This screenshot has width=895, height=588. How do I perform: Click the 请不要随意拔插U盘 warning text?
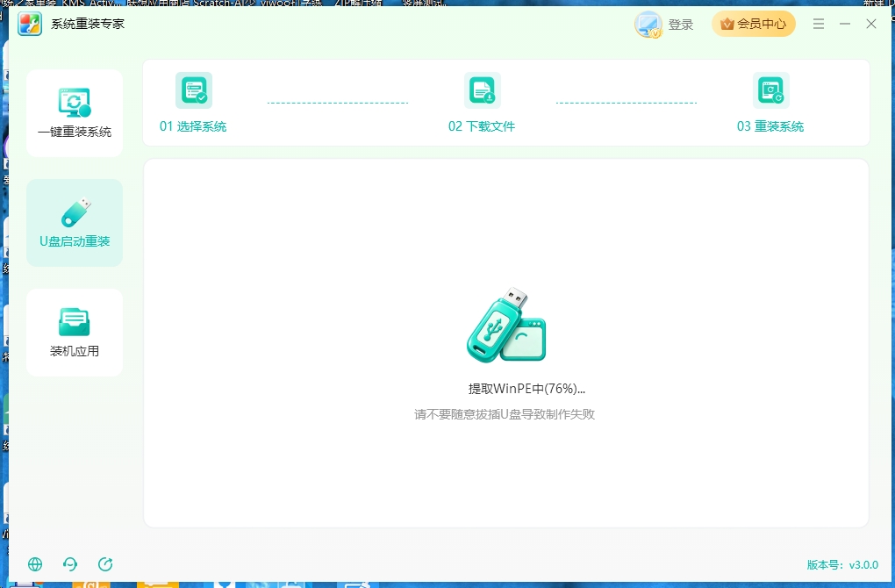(x=505, y=414)
